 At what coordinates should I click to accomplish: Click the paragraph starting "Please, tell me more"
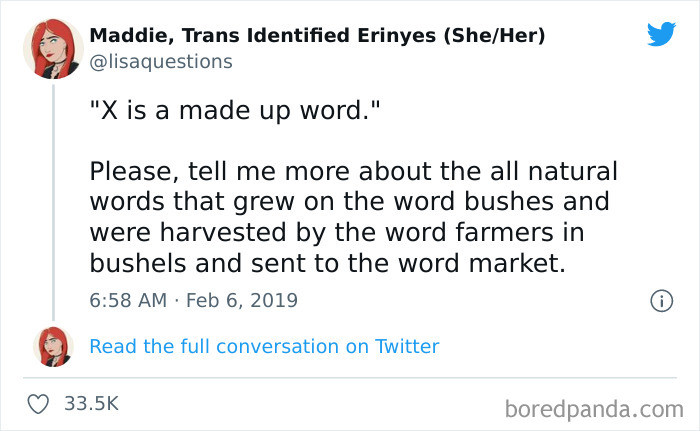[x=354, y=217]
